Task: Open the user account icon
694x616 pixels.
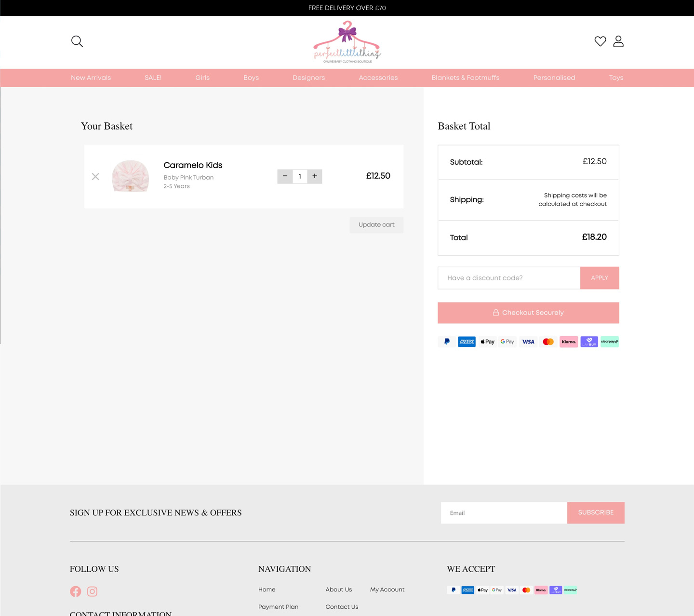Action: point(618,41)
